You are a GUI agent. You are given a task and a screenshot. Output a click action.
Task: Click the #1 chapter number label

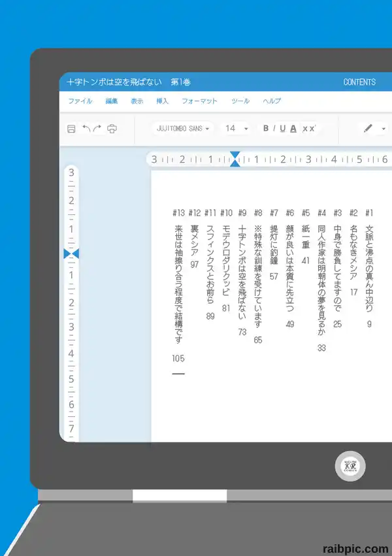(x=369, y=213)
